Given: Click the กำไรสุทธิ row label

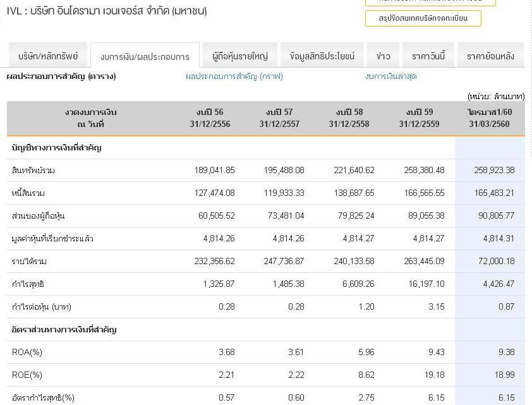Looking at the screenshot, I should 28,284.
